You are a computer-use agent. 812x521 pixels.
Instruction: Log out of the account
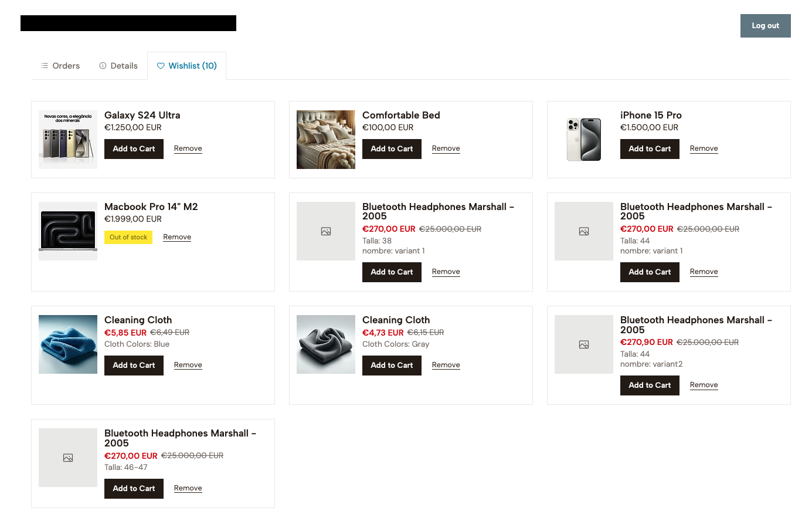765,26
